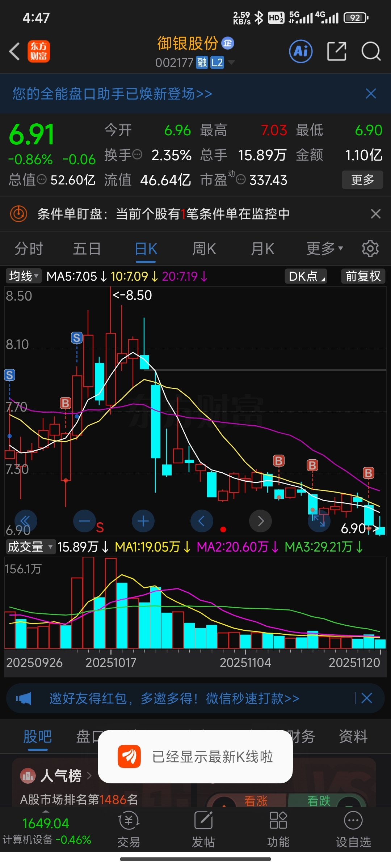Image resolution: width=391 pixels, height=868 pixels.
Task: Open 均线 indicator dropdown
Action: coord(24,276)
